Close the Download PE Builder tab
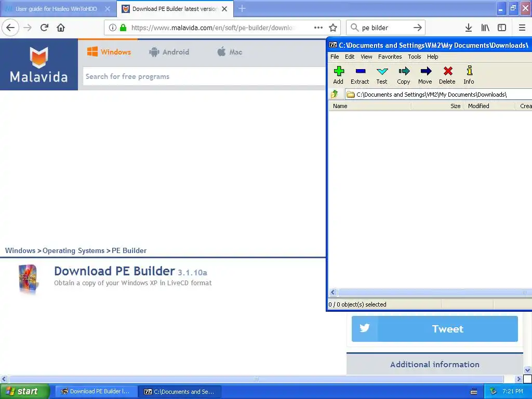Image resolution: width=532 pixels, height=399 pixels. pos(224,9)
